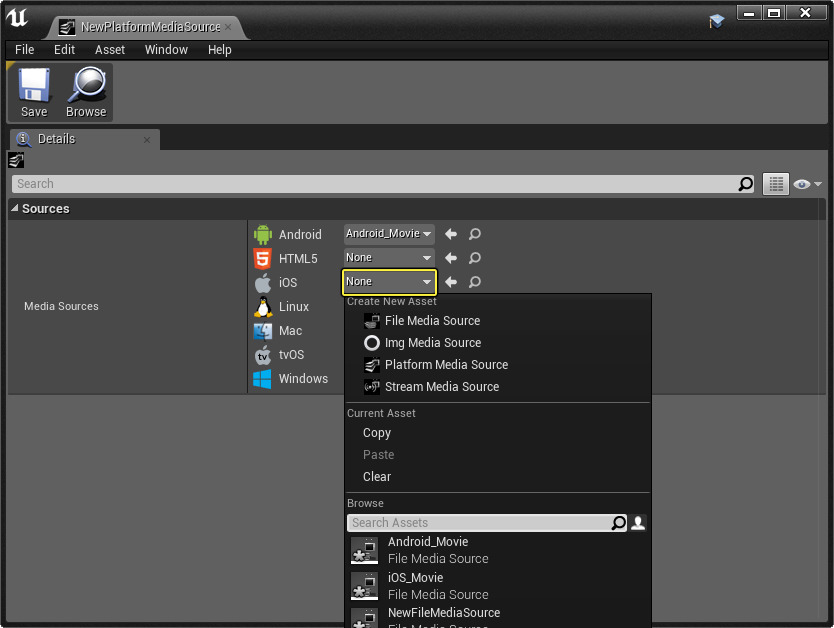This screenshot has width=834, height=628.
Task: Open the Window menu
Action: point(166,50)
